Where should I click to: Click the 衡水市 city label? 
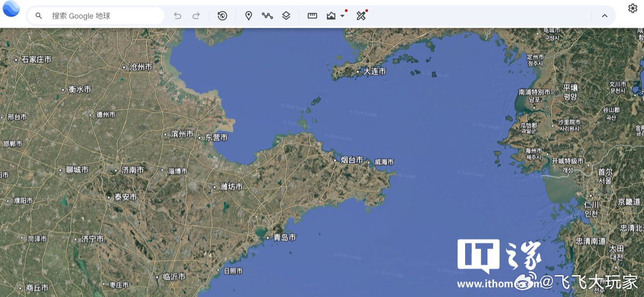(80, 90)
